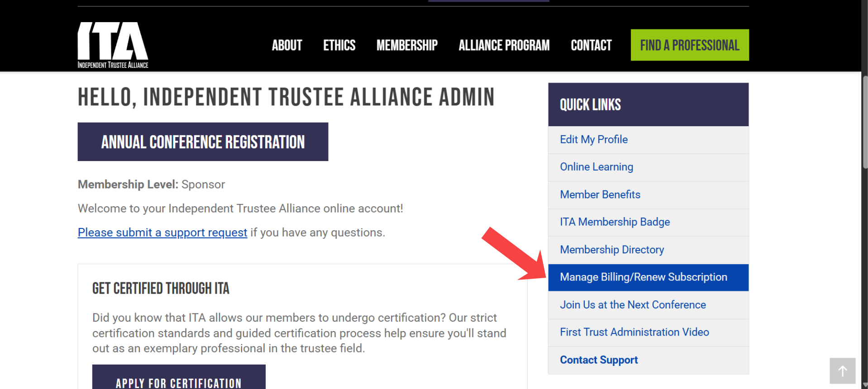Open the Ethics menu item
This screenshot has height=389, width=868.
pos(339,45)
